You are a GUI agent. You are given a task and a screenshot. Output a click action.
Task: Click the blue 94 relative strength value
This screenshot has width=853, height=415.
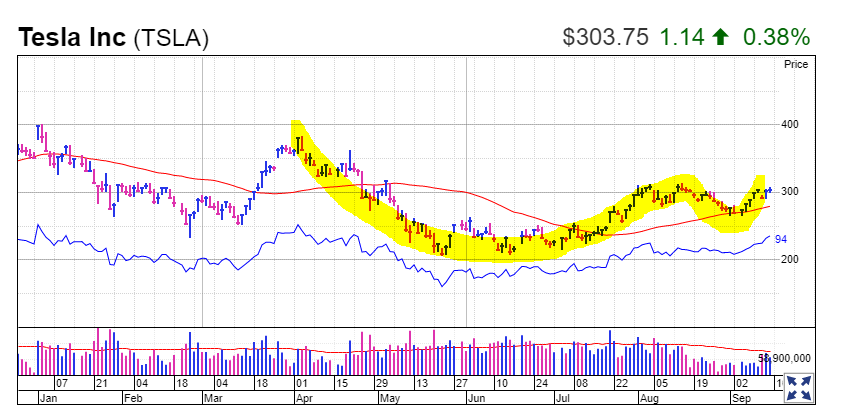tap(782, 240)
